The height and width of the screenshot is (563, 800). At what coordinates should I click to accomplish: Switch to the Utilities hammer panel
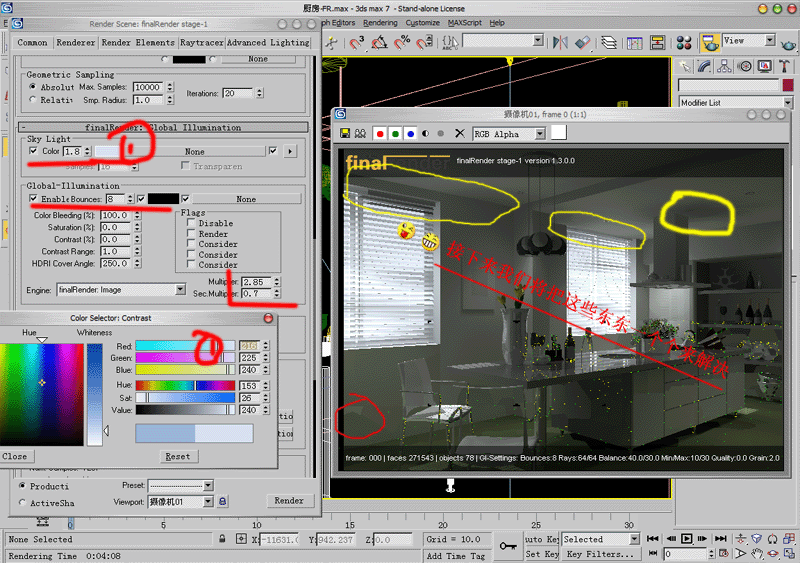pyautogui.click(x=784, y=66)
